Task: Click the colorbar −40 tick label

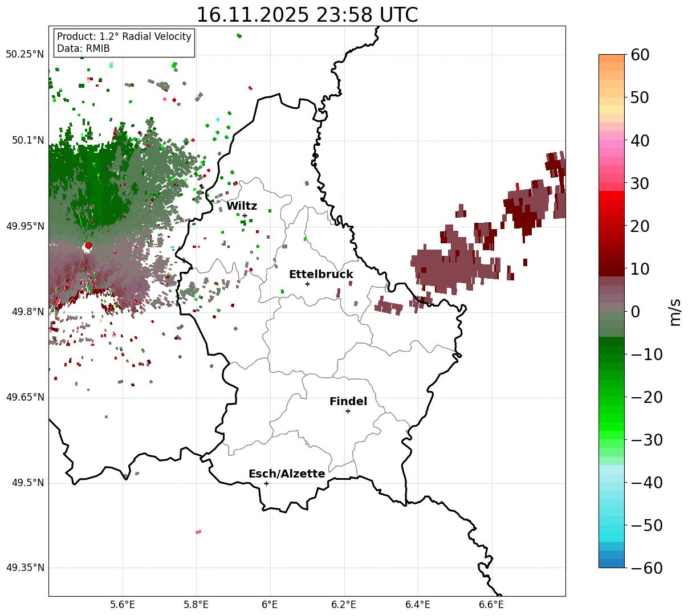Action: click(646, 483)
